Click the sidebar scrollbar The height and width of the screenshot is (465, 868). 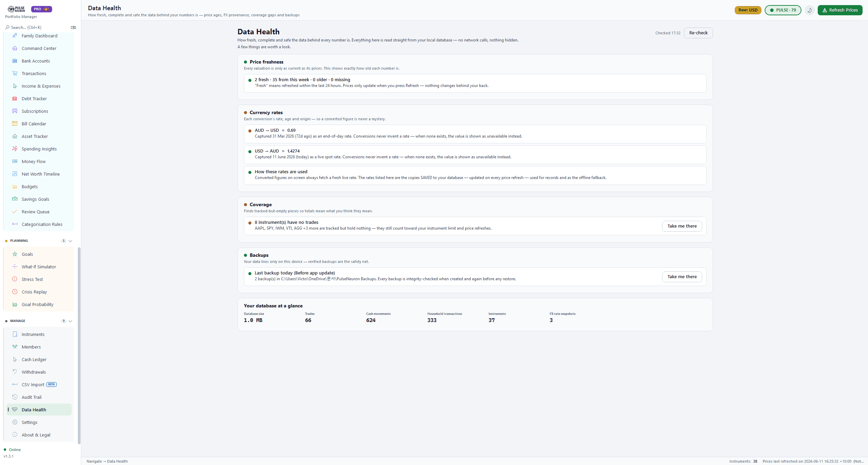[x=79, y=345]
